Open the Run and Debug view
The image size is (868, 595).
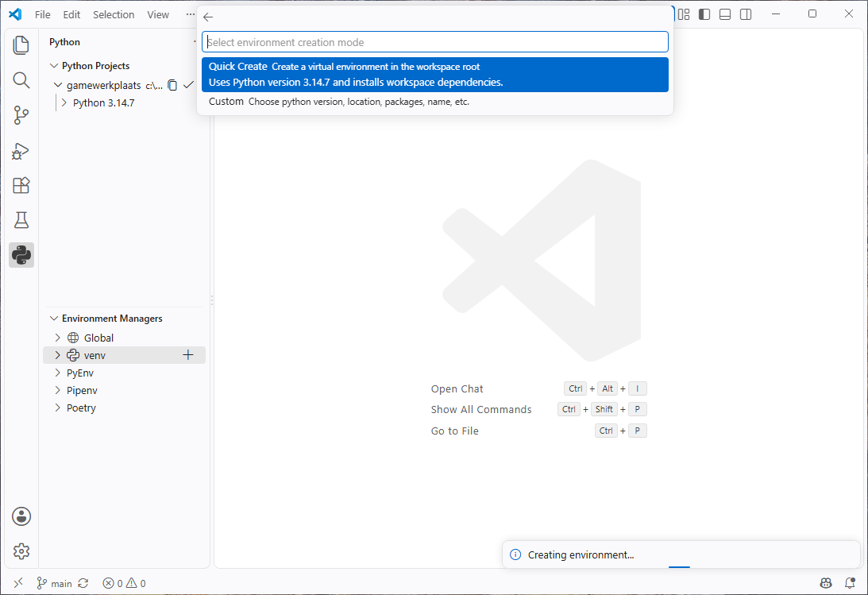pyautogui.click(x=21, y=151)
